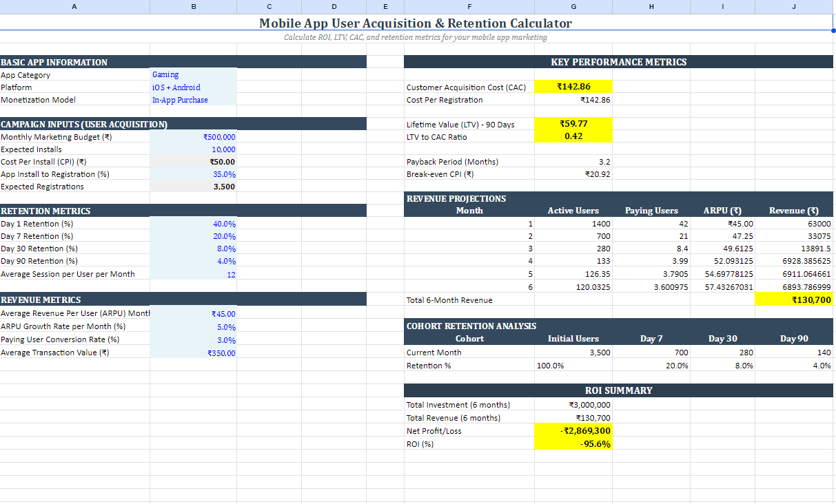Click Average Transaction Value ₹350.00 cell

click(x=193, y=353)
